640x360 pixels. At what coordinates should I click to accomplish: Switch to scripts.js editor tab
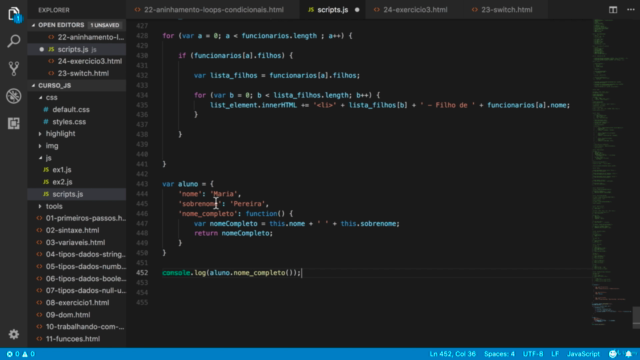click(333, 10)
